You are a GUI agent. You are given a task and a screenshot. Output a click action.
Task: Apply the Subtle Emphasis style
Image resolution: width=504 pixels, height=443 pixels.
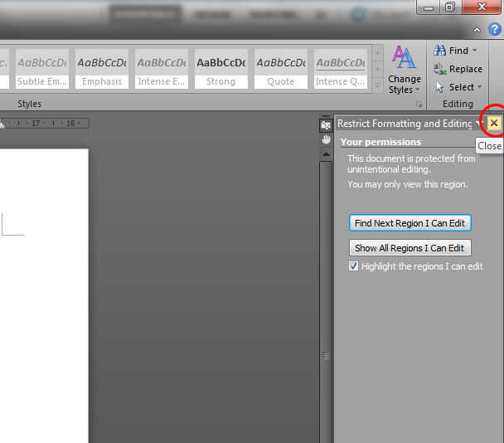[42, 69]
